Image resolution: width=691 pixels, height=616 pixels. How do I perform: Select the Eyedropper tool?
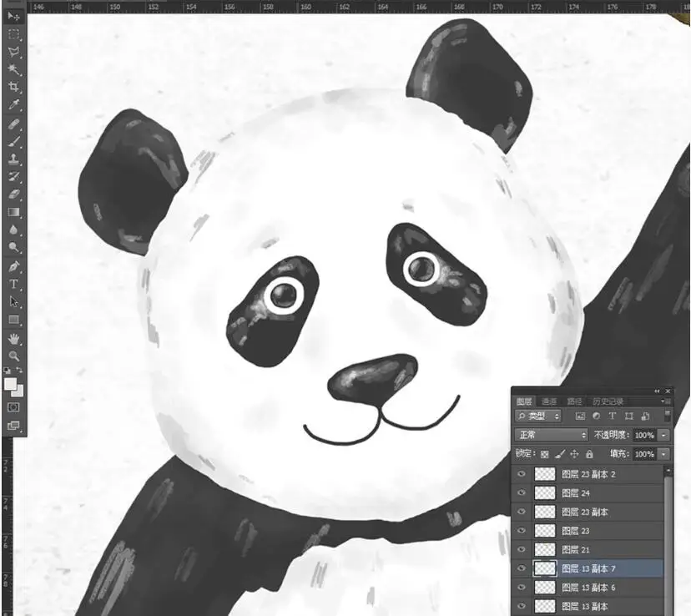(13, 105)
